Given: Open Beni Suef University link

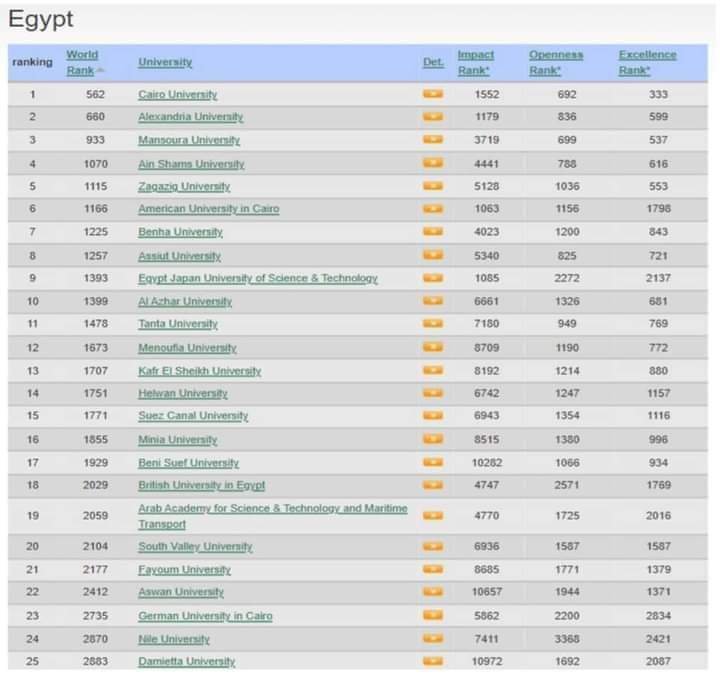Looking at the screenshot, I should pos(189,463).
